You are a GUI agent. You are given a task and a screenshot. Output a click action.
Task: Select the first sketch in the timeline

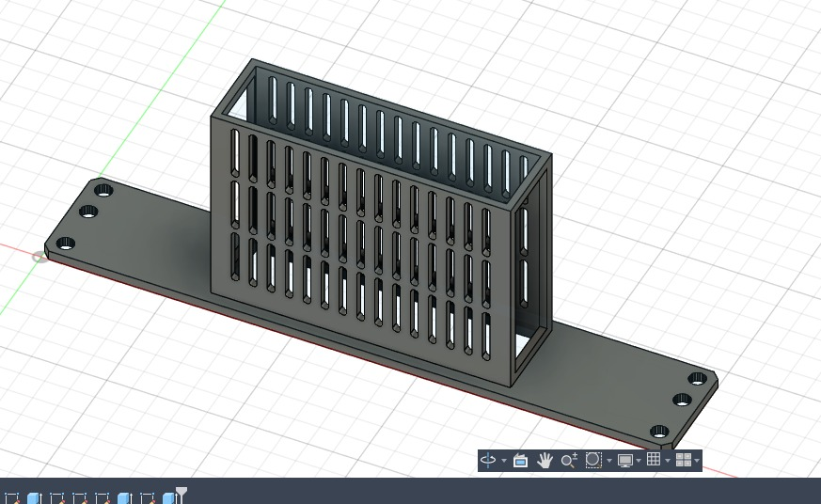(11, 497)
